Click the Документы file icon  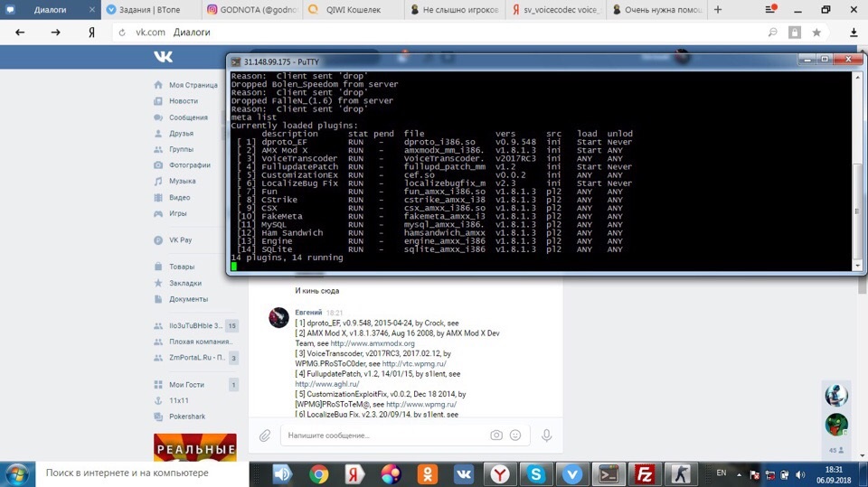point(158,299)
